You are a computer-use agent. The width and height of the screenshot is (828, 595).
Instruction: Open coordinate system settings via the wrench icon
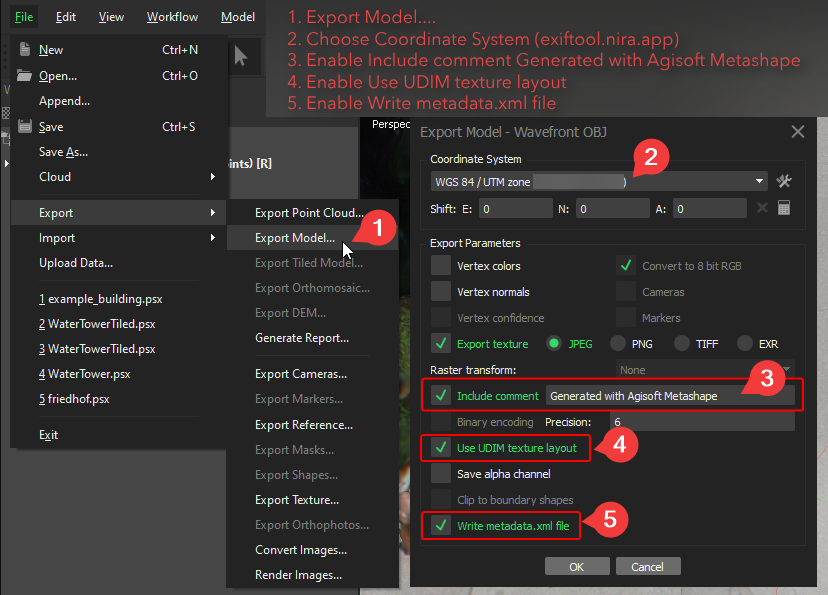[784, 181]
